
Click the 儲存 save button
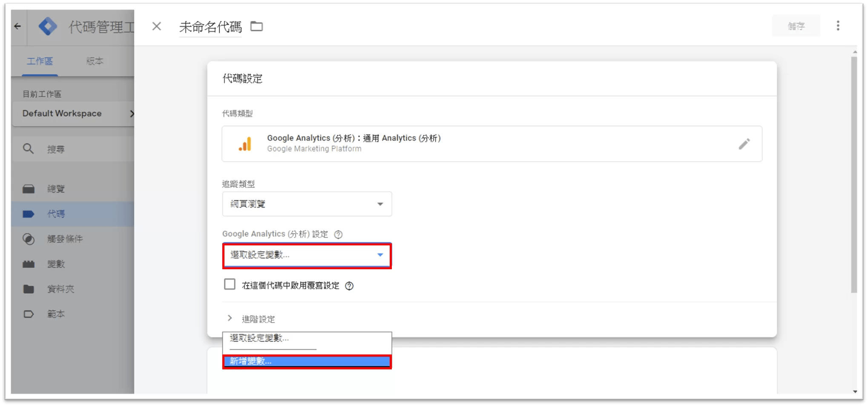pos(796,26)
